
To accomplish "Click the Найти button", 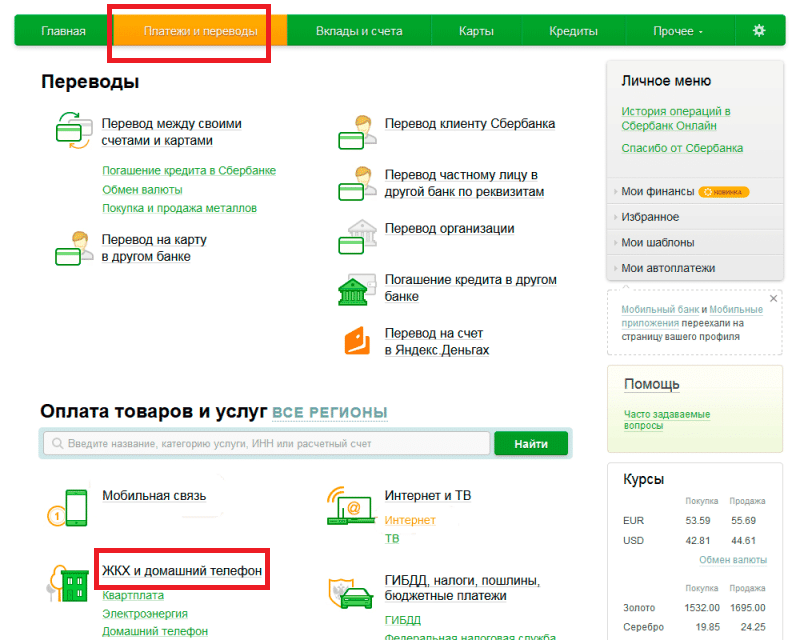I will pyautogui.click(x=531, y=444).
